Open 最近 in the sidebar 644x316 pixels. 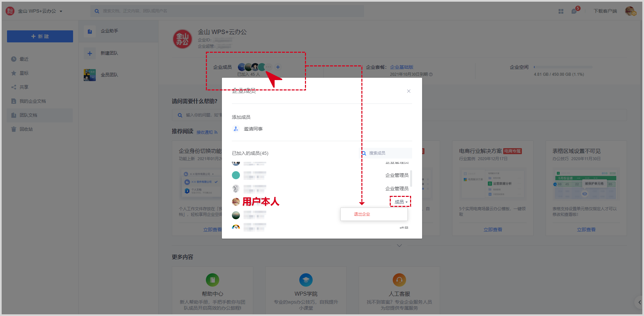[40, 59]
